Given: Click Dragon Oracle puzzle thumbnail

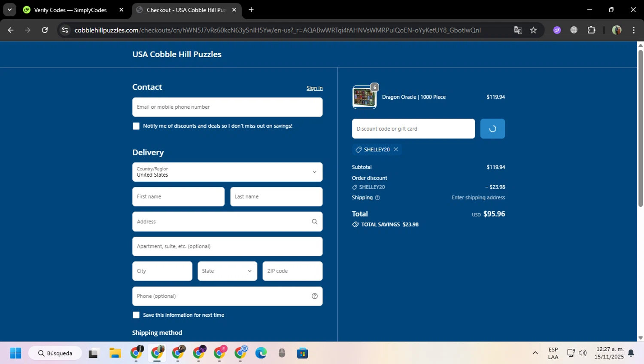Looking at the screenshot, I should pyautogui.click(x=365, y=97).
